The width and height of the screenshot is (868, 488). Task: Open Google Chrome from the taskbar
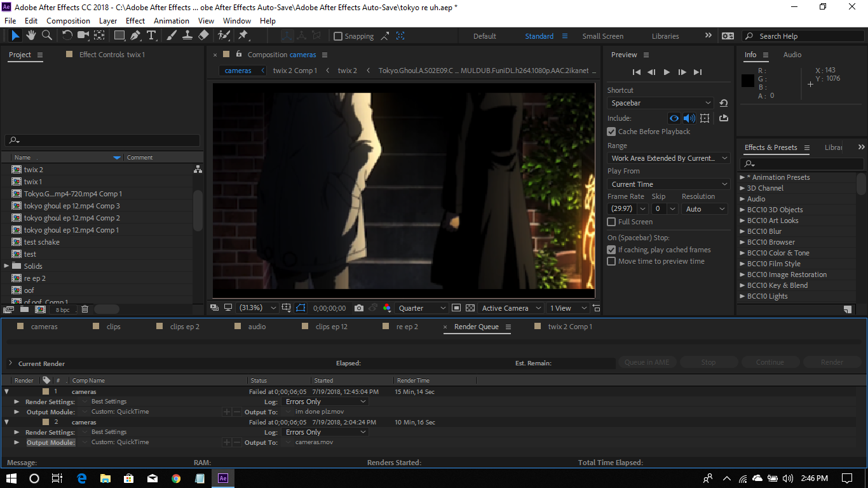click(176, 478)
